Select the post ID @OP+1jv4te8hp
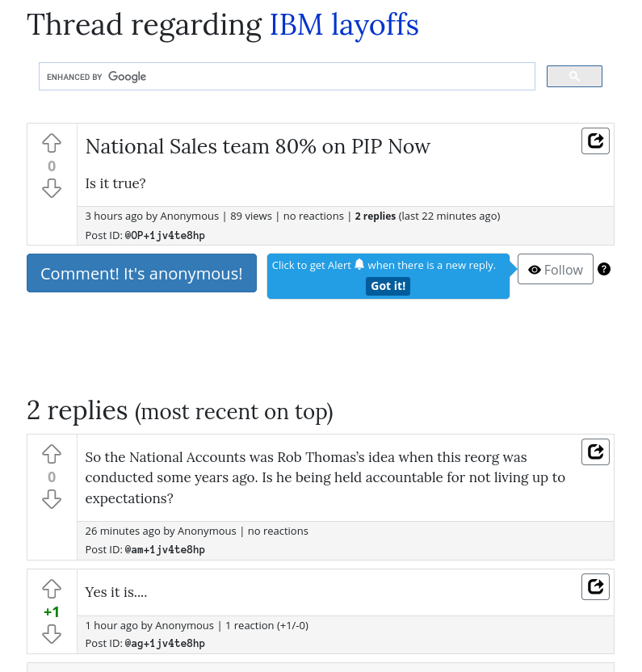Image resolution: width=642 pixels, height=672 pixels. coord(165,235)
